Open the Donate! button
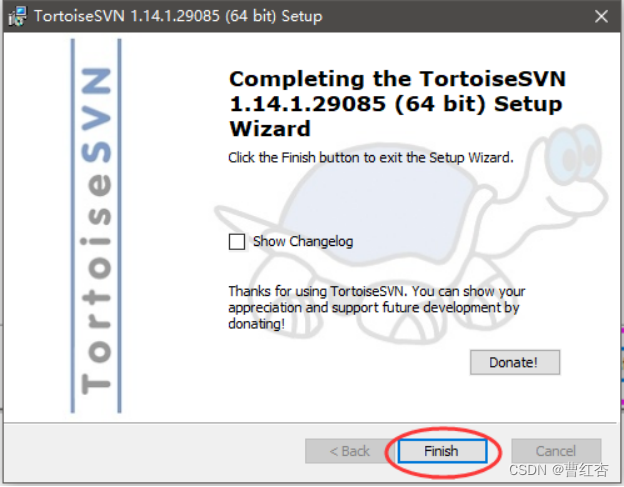The height and width of the screenshot is (487, 624). (x=515, y=362)
